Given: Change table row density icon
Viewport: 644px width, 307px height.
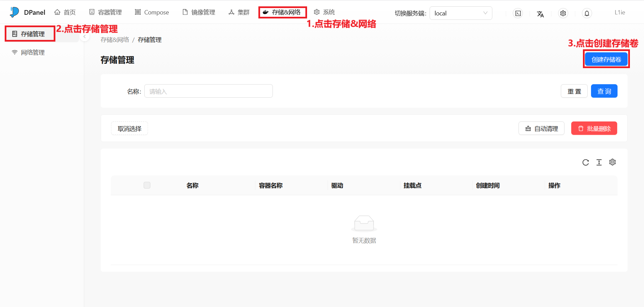Looking at the screenshot, I should pos(599,162).
